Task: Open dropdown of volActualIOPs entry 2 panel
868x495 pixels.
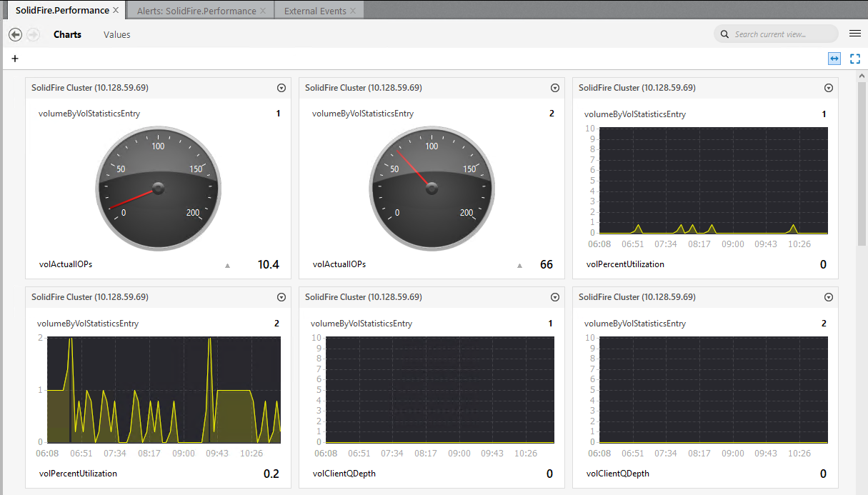Action: coord(555,88)
